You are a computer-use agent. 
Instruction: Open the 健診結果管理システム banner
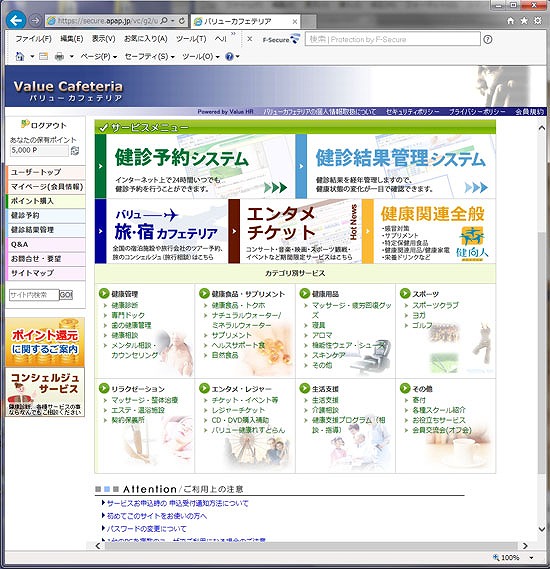(396, 166)
